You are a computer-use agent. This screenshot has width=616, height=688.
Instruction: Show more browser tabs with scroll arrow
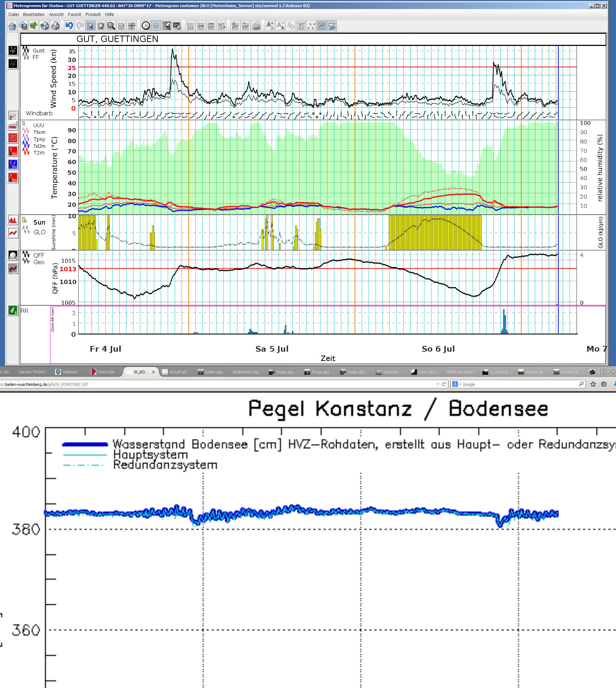pos(605,372)
